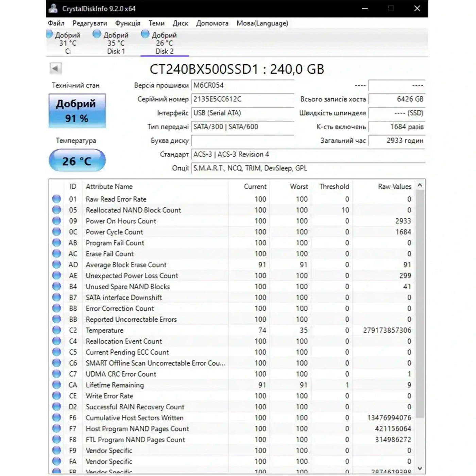The width and height of the screenshot is (476, 476).
Task: Select raw value 13476994076
Action: (389, 418)
